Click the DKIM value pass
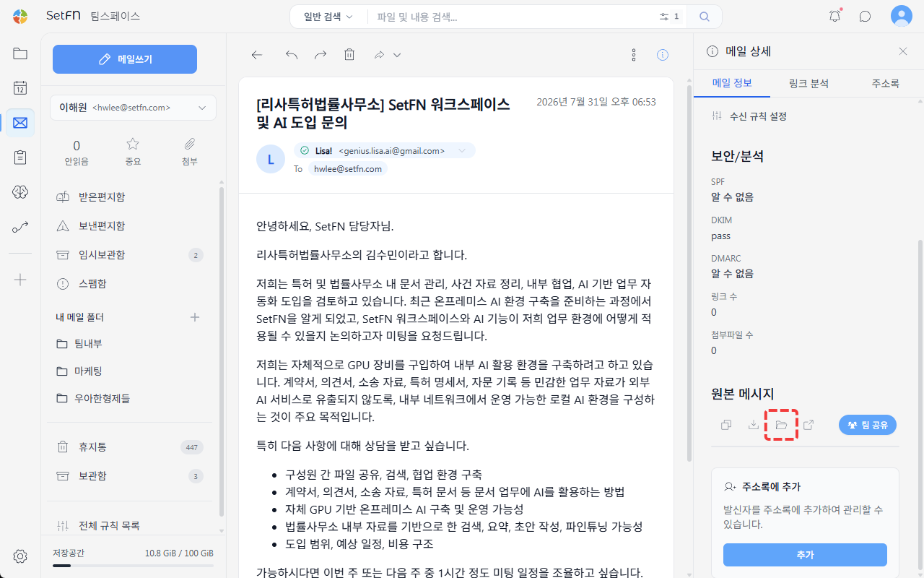Screen dimensions: 924x578 pos(720,236)
